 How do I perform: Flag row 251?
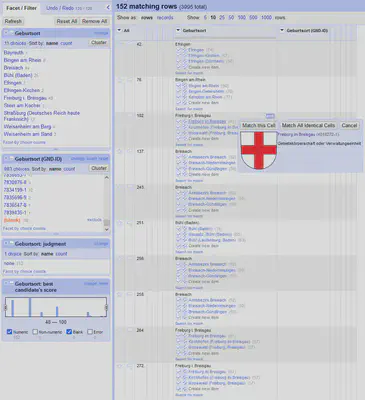pos(129,223)
